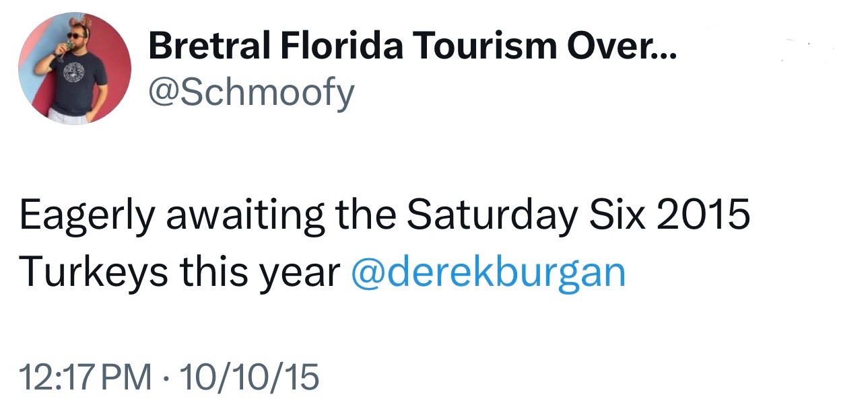The width and height of the screenshot is (868, 409).
Task: Open the profile picture avatar
Action: point(74,70)
